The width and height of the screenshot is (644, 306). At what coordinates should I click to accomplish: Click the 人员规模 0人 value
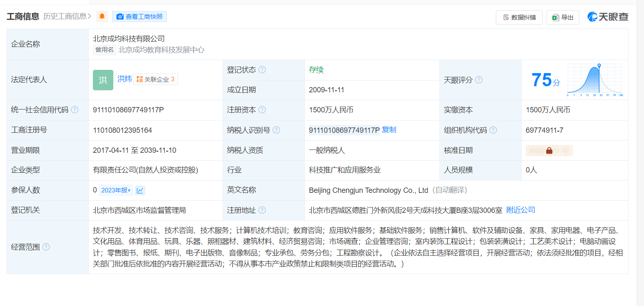coord(531,170)
